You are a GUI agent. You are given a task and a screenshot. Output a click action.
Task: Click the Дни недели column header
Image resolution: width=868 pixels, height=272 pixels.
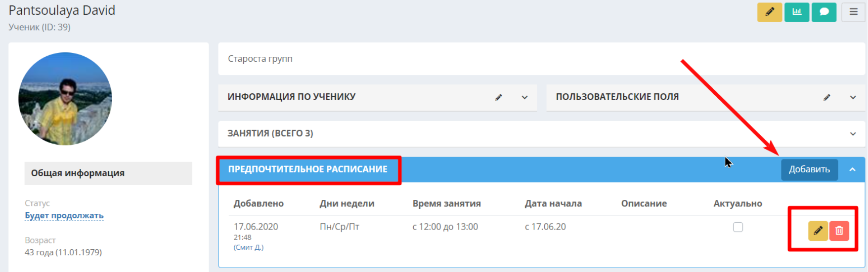[x=347, y=203]
